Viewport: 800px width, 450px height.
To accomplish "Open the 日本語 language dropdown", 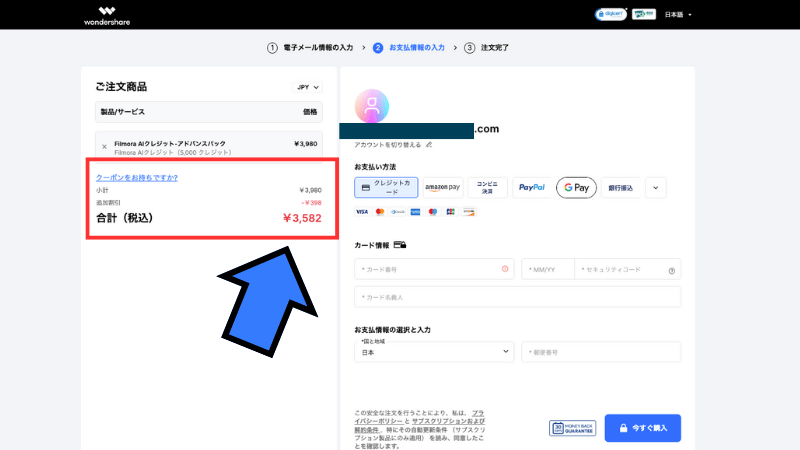I will click(x=678, y=15).
